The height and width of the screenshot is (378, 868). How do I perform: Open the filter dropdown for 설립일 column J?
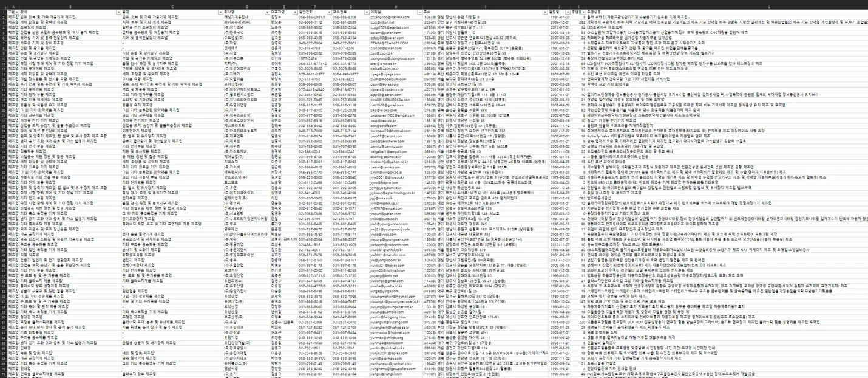[568, 12]
